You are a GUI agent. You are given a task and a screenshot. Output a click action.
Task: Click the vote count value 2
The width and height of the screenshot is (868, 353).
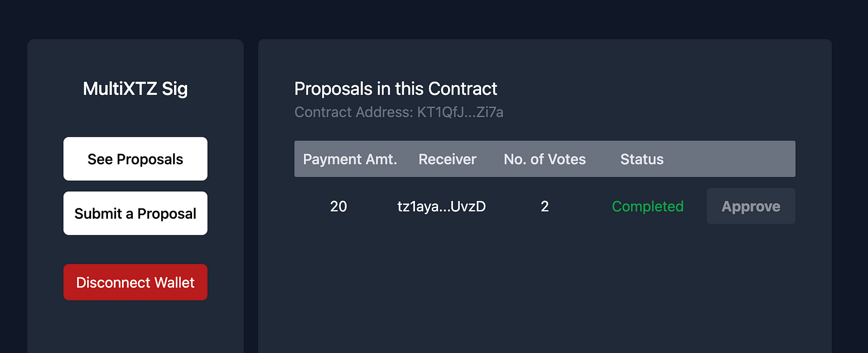545,206
